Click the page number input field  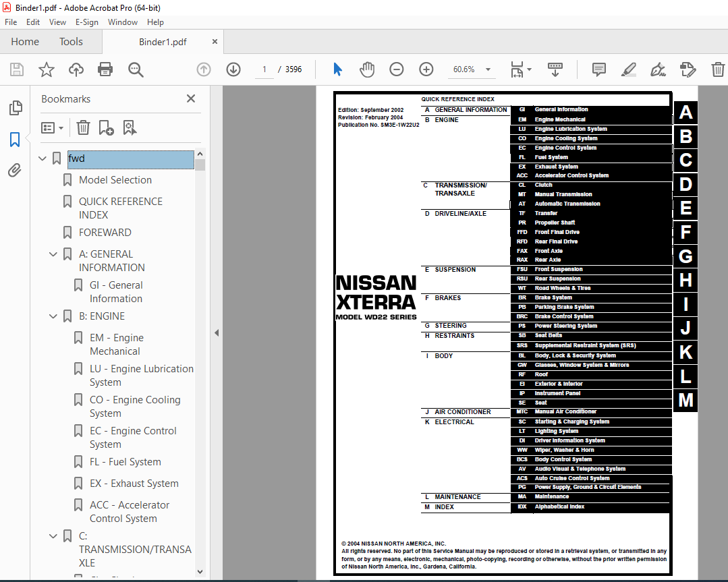[264, 69]
